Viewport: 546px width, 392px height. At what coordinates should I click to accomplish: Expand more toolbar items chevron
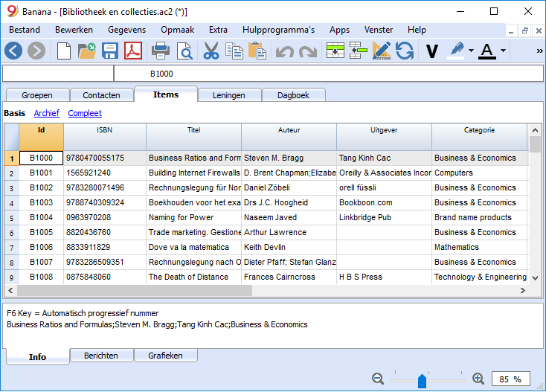click(539, 51)
